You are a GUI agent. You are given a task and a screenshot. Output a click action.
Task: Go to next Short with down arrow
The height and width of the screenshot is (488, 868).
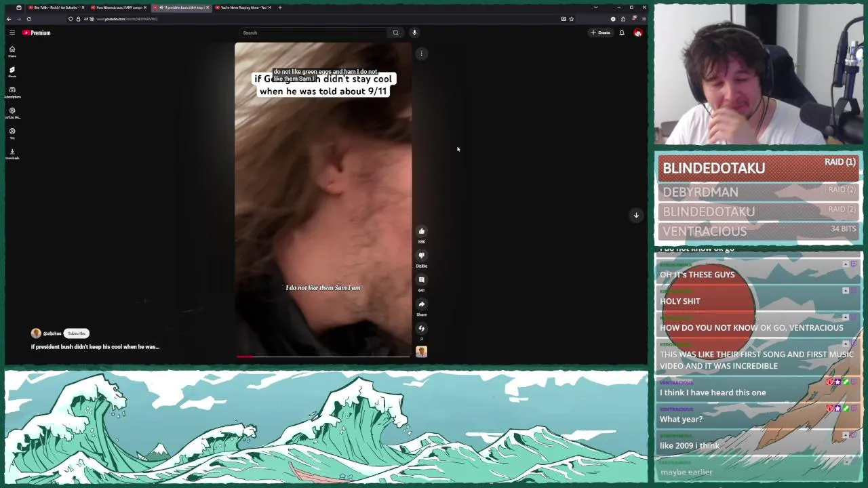click(x=636, y=215)
